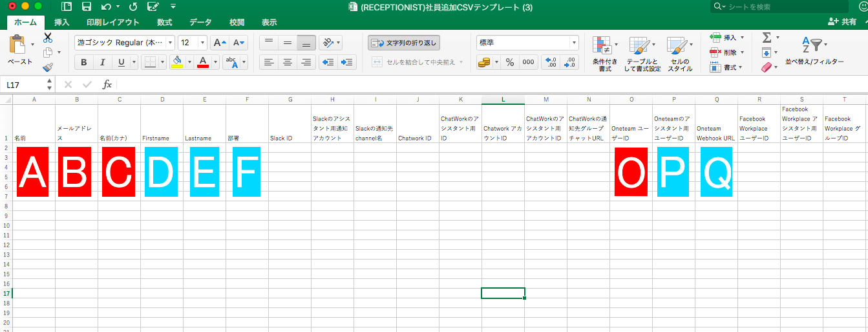This screenshot has height=332, width=868.
Task: Toggle Italic formatting
Action: [102, 62]
